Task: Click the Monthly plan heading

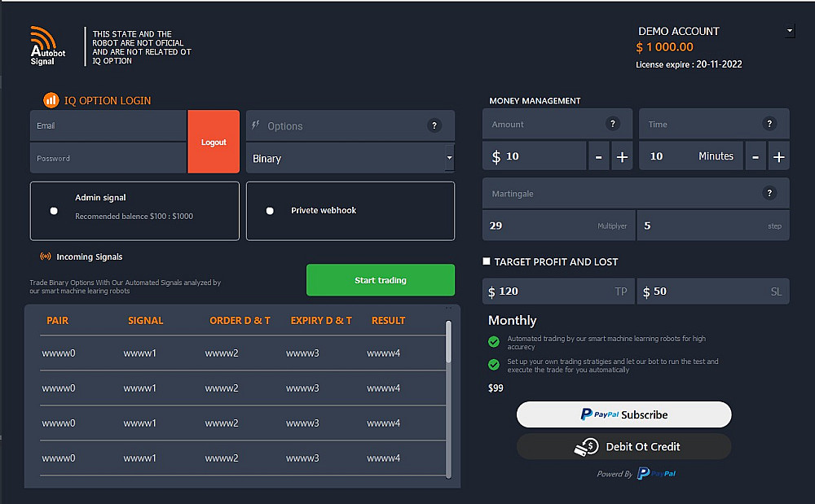Action: pyautogui.click(x=512, y=320)
